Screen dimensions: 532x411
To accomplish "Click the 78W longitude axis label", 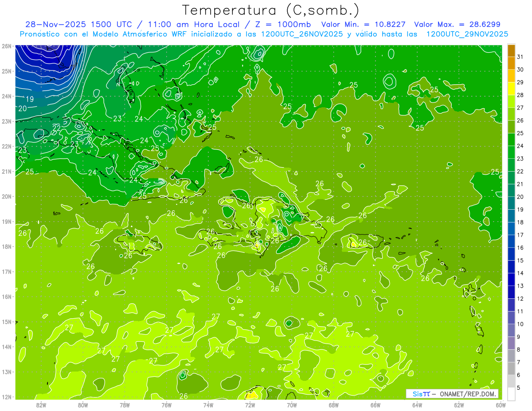I will (x=125, y=405).
